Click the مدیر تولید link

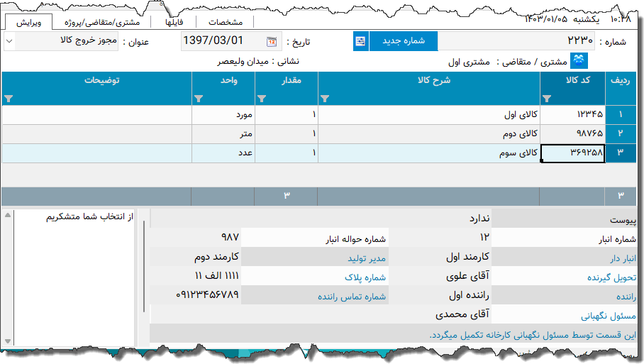[367, 258]
